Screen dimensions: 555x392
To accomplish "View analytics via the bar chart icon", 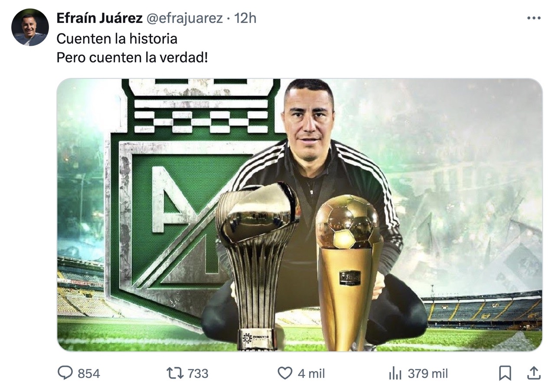I will pyautogui.click(x=395, y=373).
